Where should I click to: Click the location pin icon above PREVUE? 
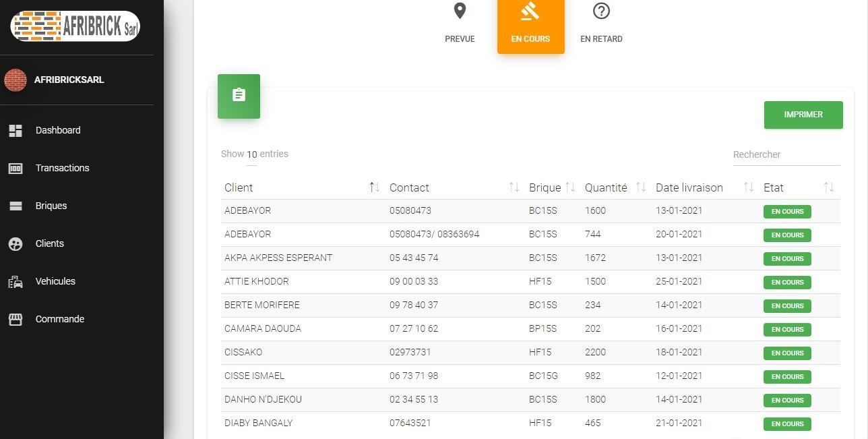pos(460,11)
